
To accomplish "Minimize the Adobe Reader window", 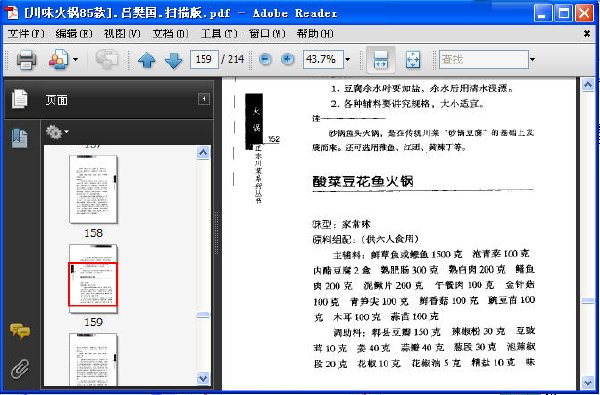I will click(x=543, y=13).
